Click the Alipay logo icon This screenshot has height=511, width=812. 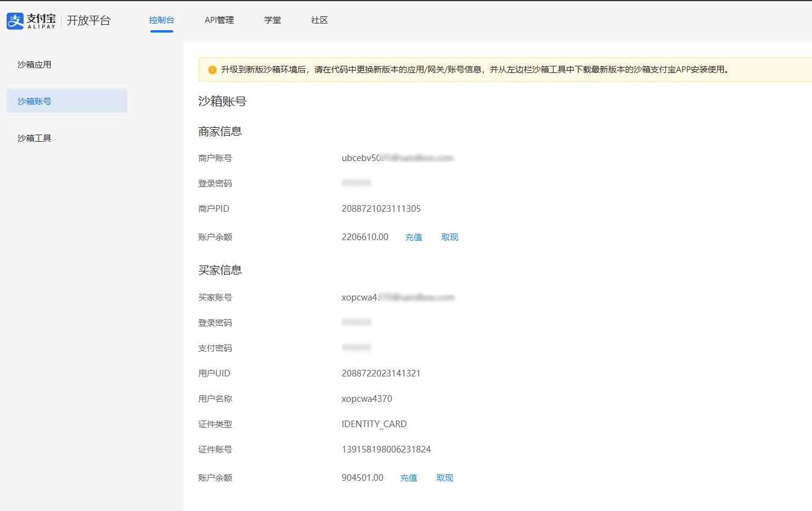click(15, 21)
